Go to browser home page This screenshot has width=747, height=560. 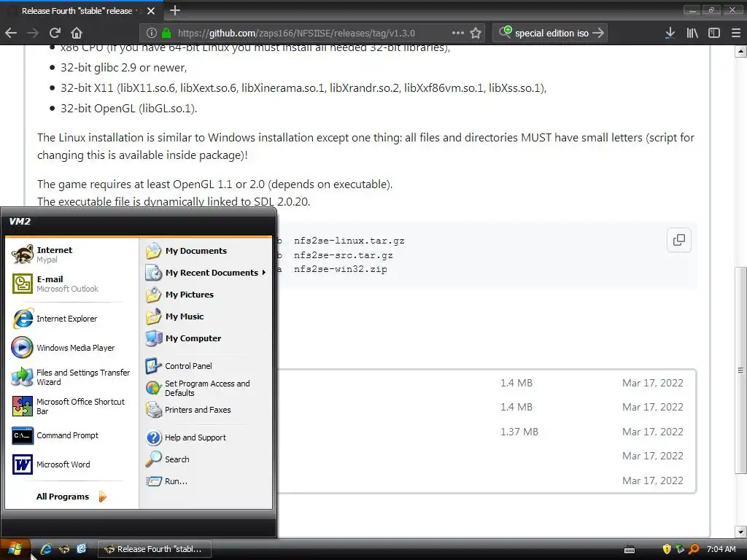(x=77, y=33)
